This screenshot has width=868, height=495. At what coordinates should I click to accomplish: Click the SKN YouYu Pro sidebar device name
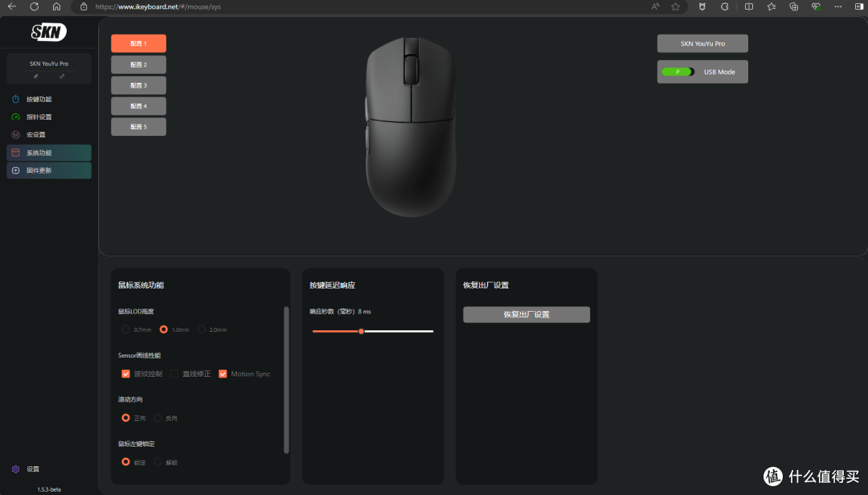click(49, 63)
